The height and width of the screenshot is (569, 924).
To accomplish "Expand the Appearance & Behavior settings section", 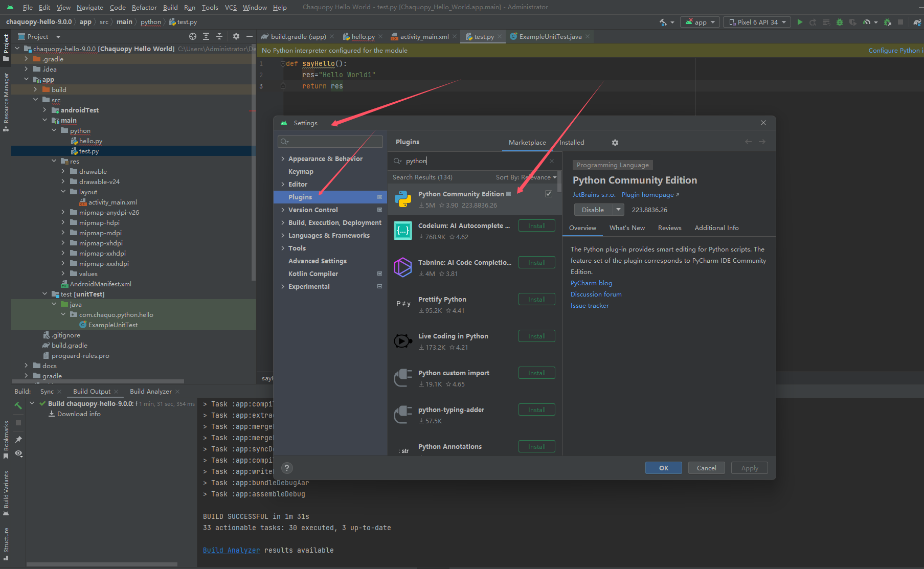I will click(284, 158).
